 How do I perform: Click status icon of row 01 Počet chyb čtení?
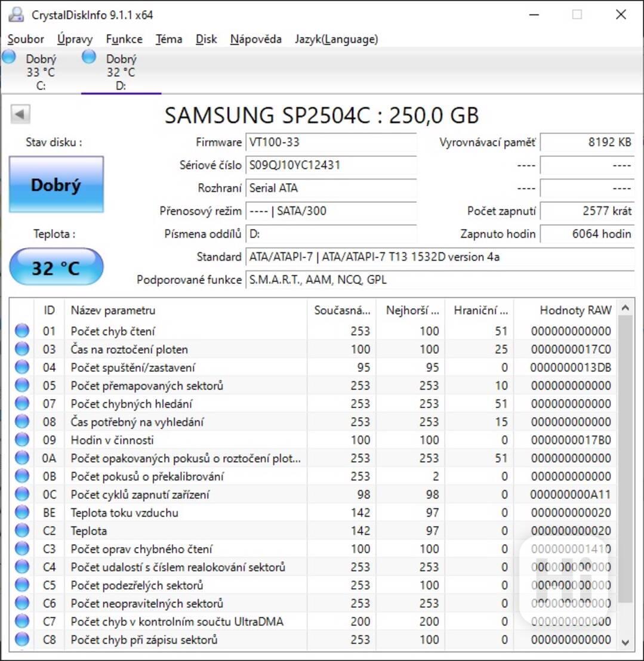coord(22,330)
